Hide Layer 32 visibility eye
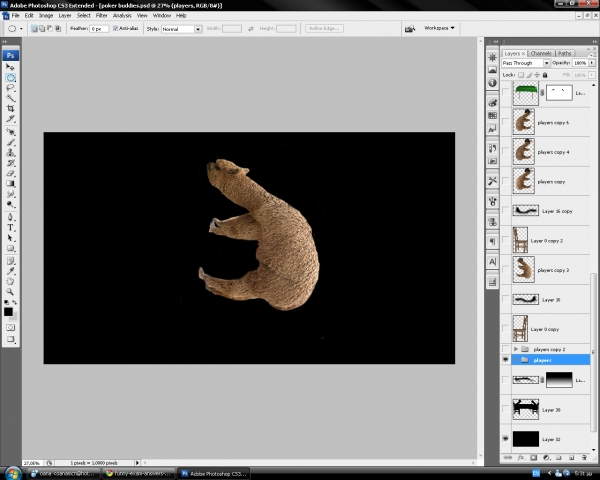The image size is (600, 480). pos(505,439)
